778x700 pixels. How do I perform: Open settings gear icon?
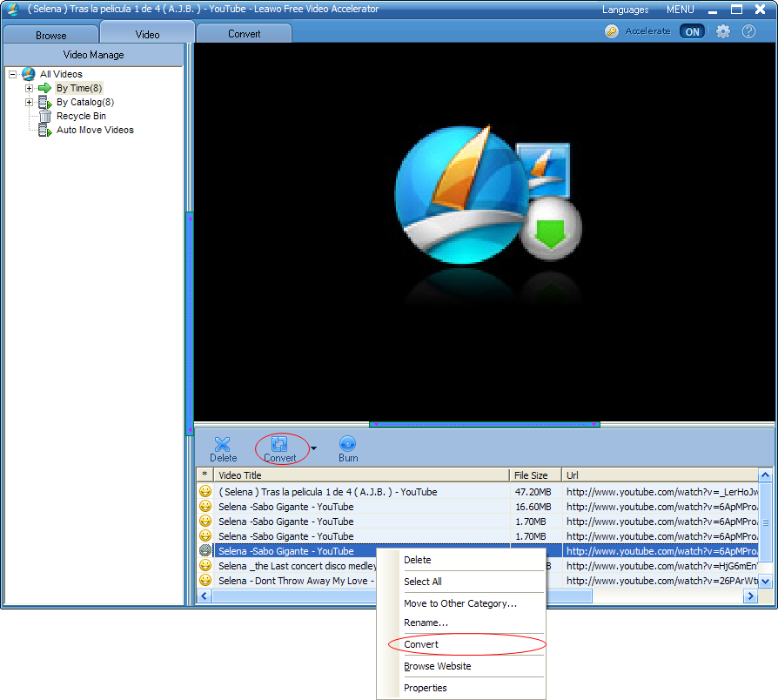(x=723, y=31)
